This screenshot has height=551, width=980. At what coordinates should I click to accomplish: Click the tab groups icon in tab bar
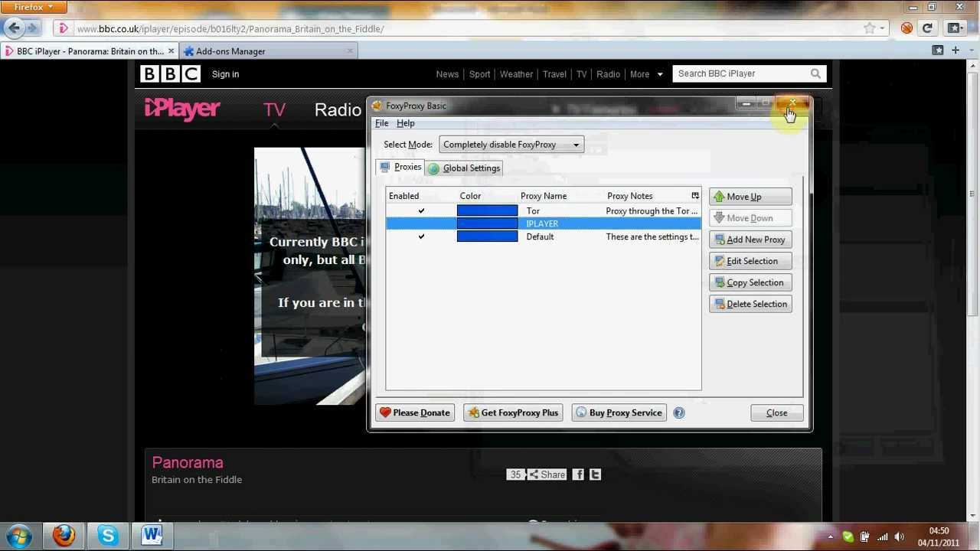tap(938, 51)
